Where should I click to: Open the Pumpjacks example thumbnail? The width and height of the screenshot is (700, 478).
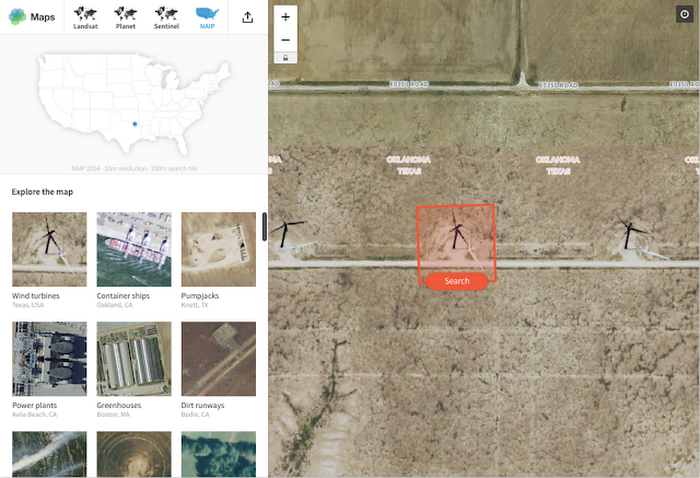(x=218, y=249)
